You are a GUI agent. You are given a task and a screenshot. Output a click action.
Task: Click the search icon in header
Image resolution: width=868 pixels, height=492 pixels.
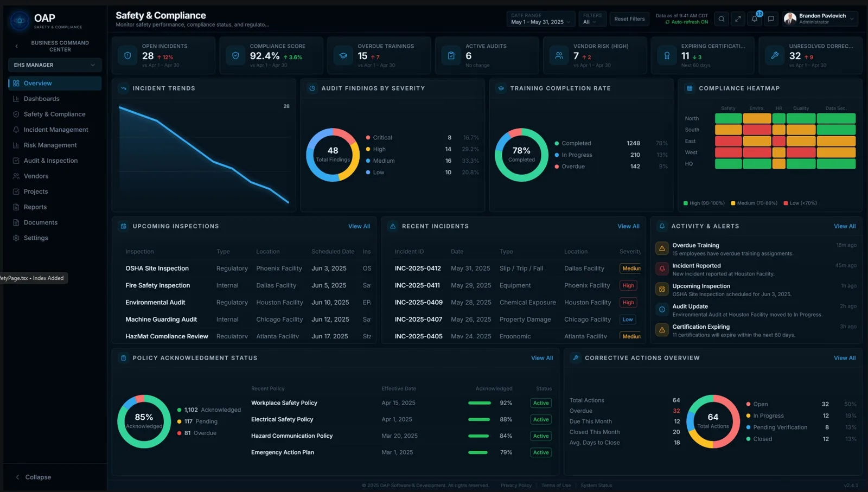point(721,19)
